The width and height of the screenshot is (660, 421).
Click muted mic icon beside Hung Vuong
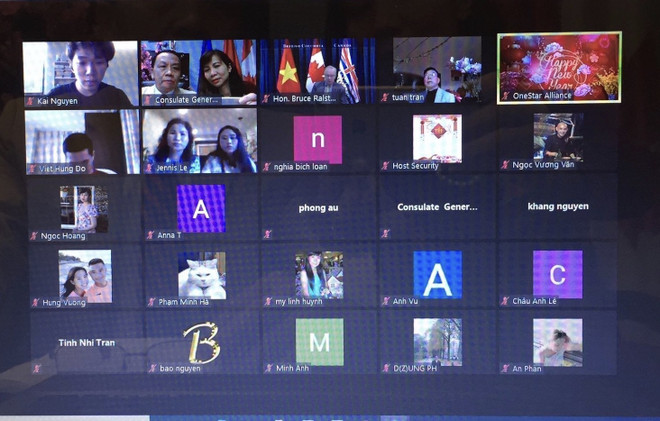point(35,302)
